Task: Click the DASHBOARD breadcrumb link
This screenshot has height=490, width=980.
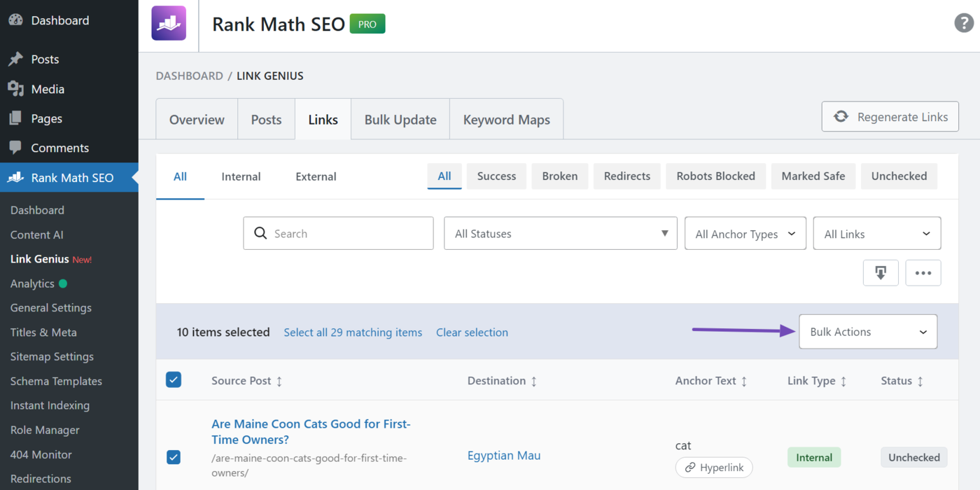Action: pos(190,76)
